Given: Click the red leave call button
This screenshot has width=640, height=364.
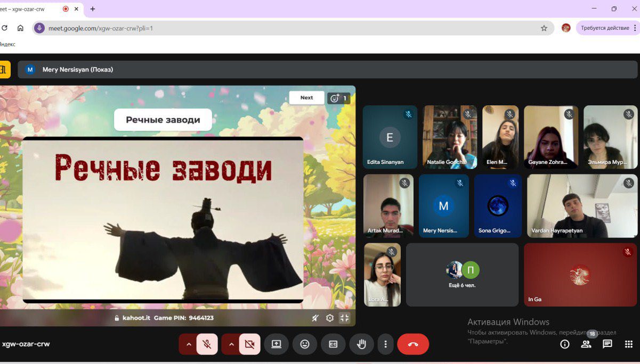Looking at the screenshot, I should coord(412,344).
